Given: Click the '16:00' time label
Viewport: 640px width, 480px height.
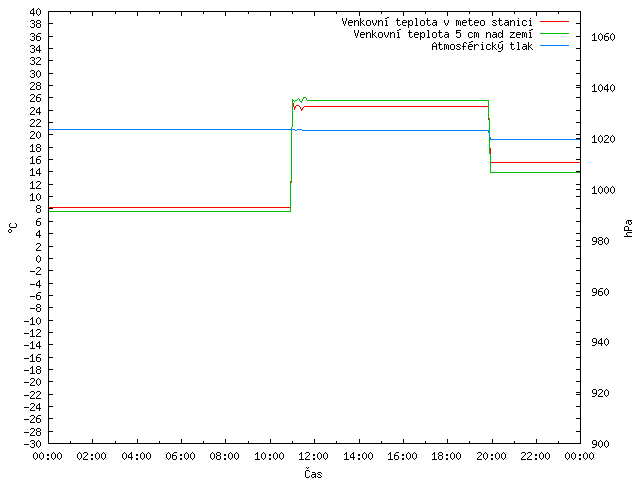Looking at the screenshot, I should (402, 456).
